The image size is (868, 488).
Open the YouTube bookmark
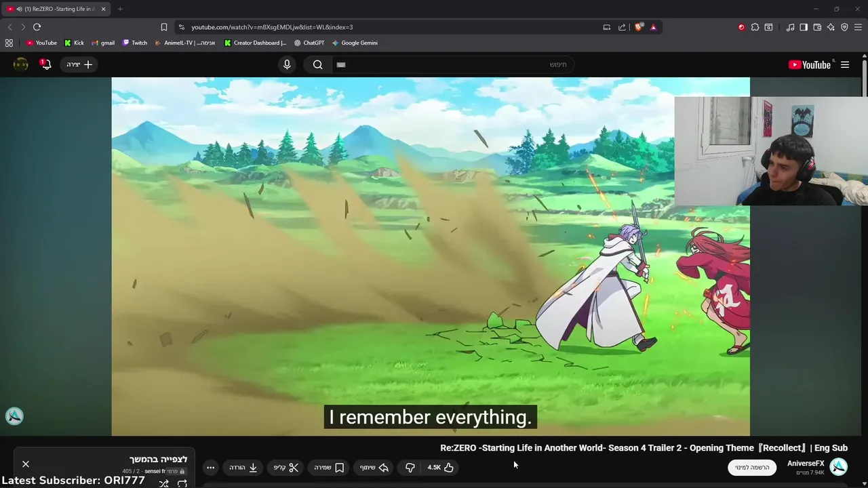41,43
